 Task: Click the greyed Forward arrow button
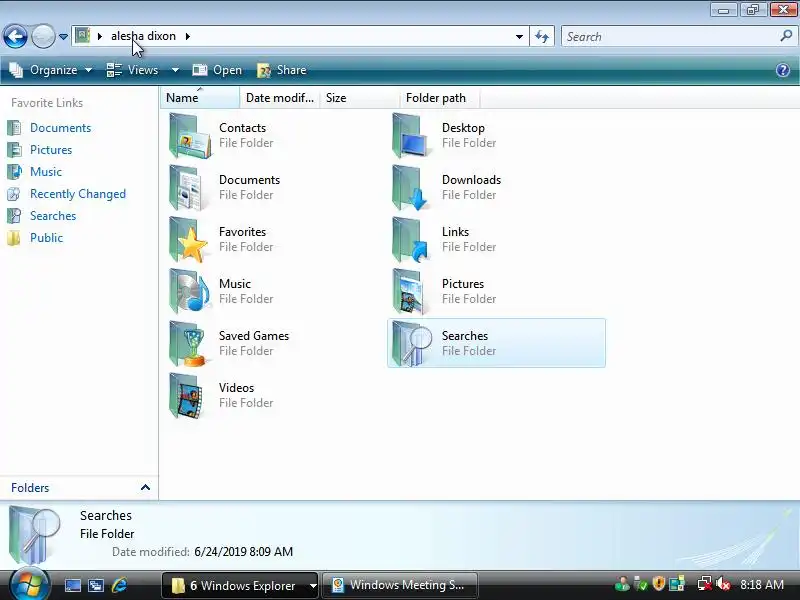[x=43, y=37]
